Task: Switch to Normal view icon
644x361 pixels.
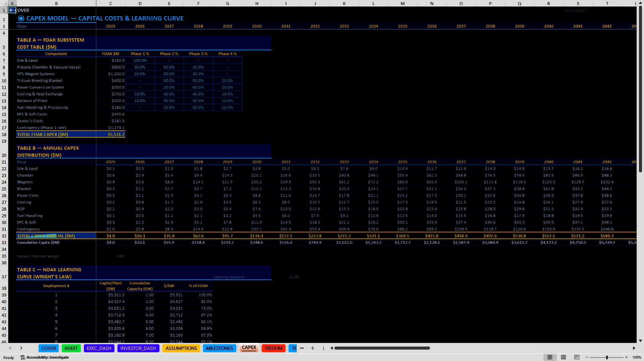Action: point(550,357)
